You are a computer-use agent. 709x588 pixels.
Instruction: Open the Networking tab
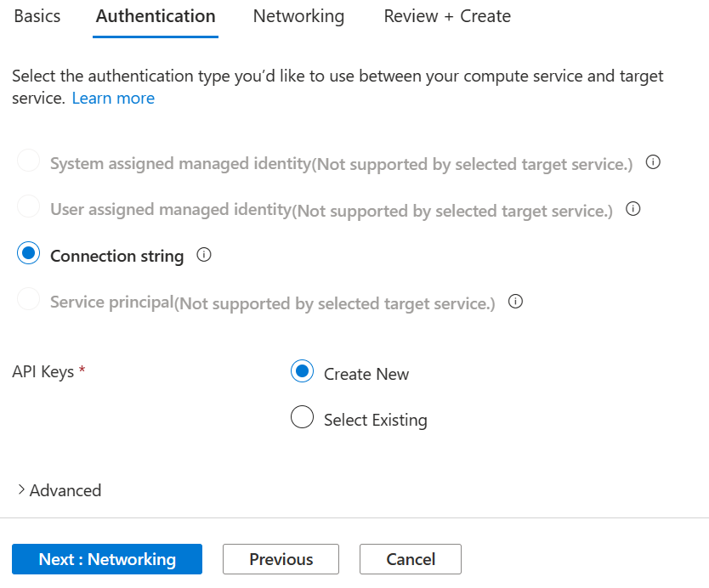[x=298, y=16]
